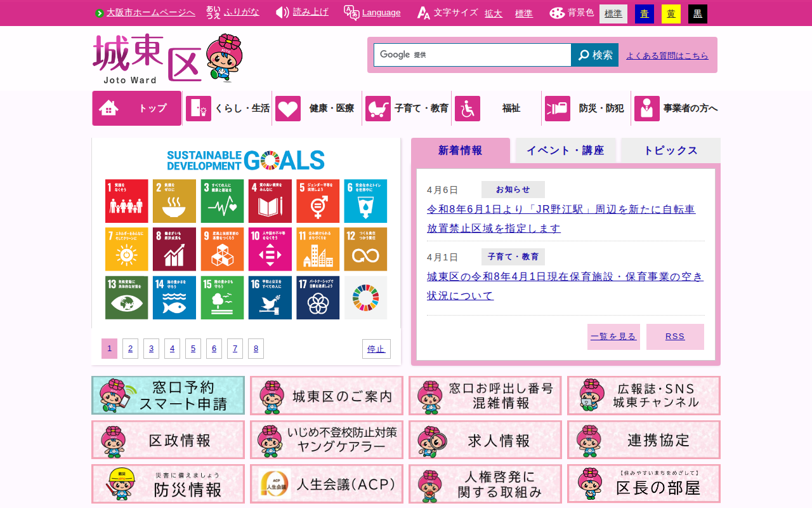Click the 背景色 palette icon

pos(557,13)
